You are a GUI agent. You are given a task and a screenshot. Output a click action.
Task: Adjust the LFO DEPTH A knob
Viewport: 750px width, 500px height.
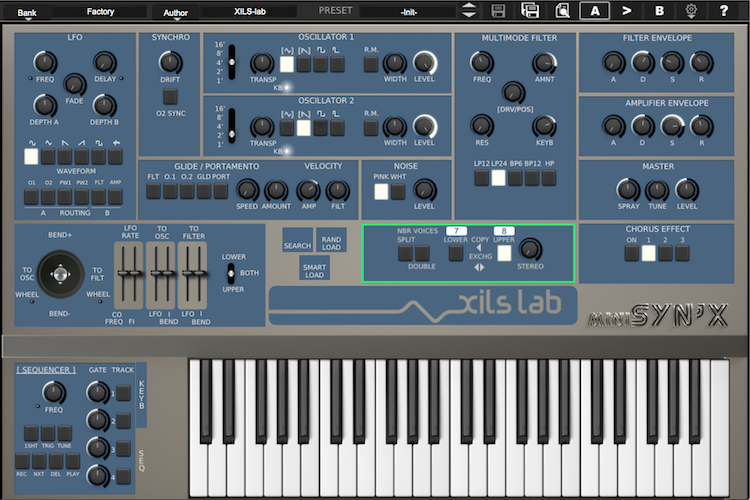point(44,105)
